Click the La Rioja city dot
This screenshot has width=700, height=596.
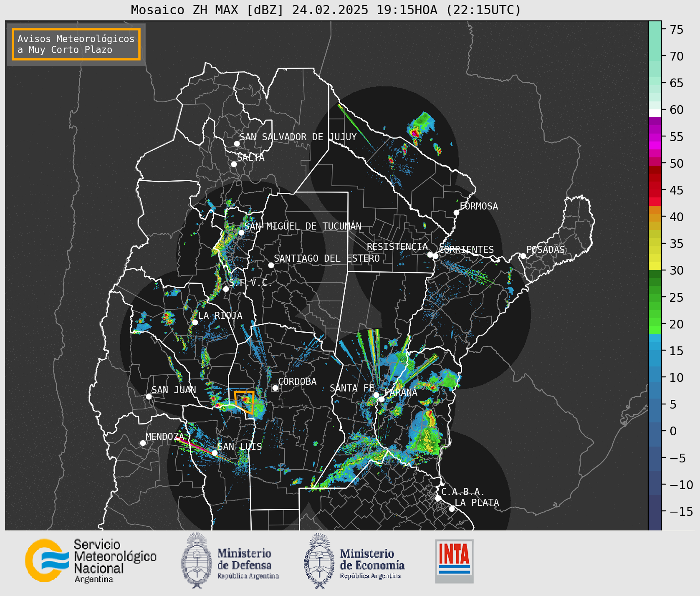pyautogui.click(x=195, y=322)
